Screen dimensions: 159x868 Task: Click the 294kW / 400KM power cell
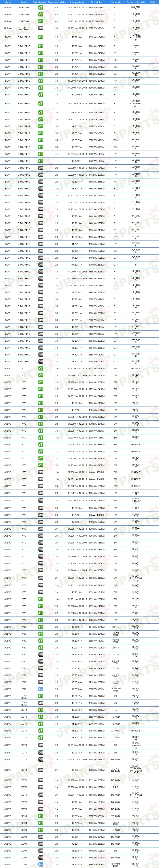[97, 362]
